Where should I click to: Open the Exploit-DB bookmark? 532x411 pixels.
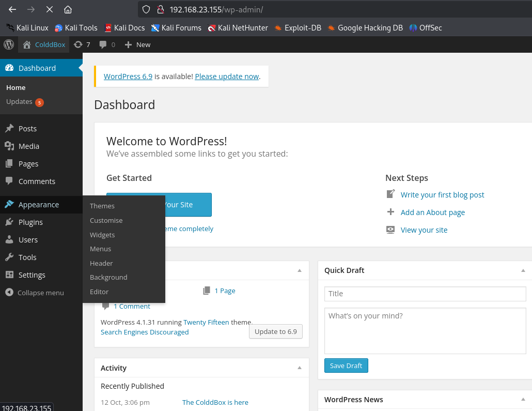(298, 28)
